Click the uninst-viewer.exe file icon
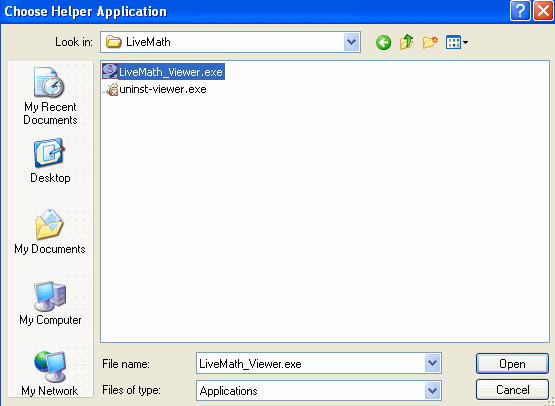555x406 pixels. pyautogui.click(x=110, y=89)
